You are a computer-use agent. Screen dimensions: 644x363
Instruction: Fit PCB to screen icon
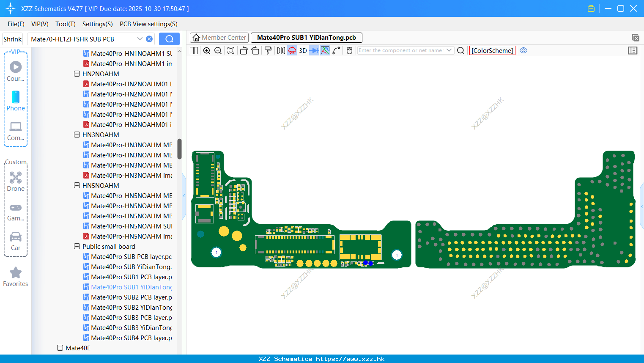tap(231, 50)
